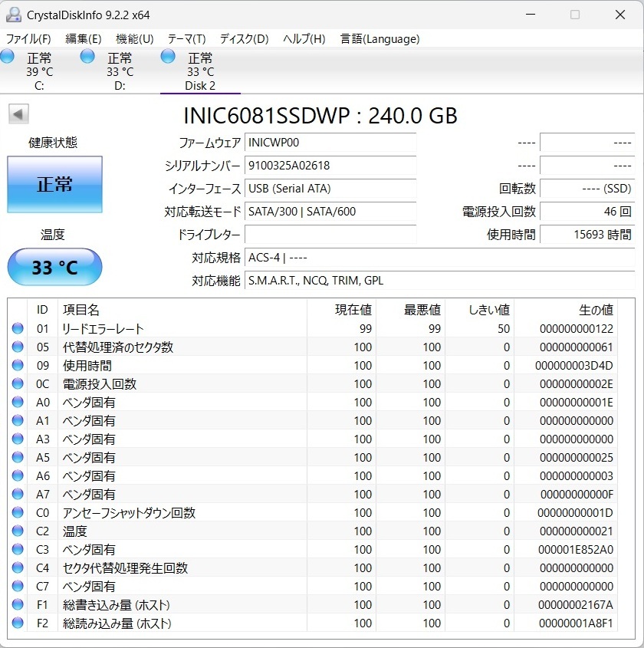Click the 33 °C temperature button
The height and width of the screenshot is (648, 644).
(x=54, y=268)
